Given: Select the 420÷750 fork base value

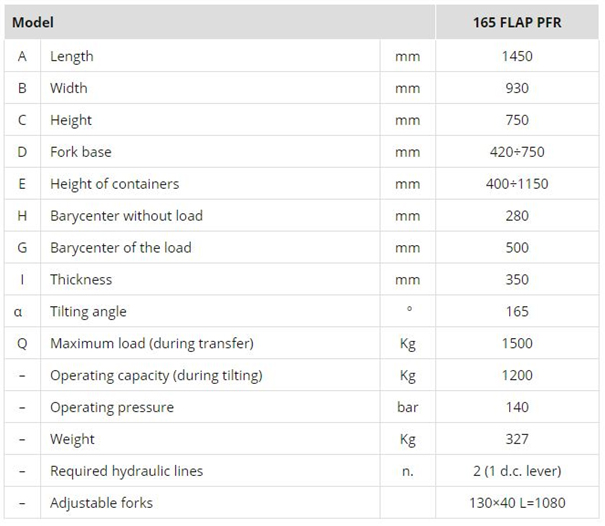Looking at the screenshot, I should point(517,152).
